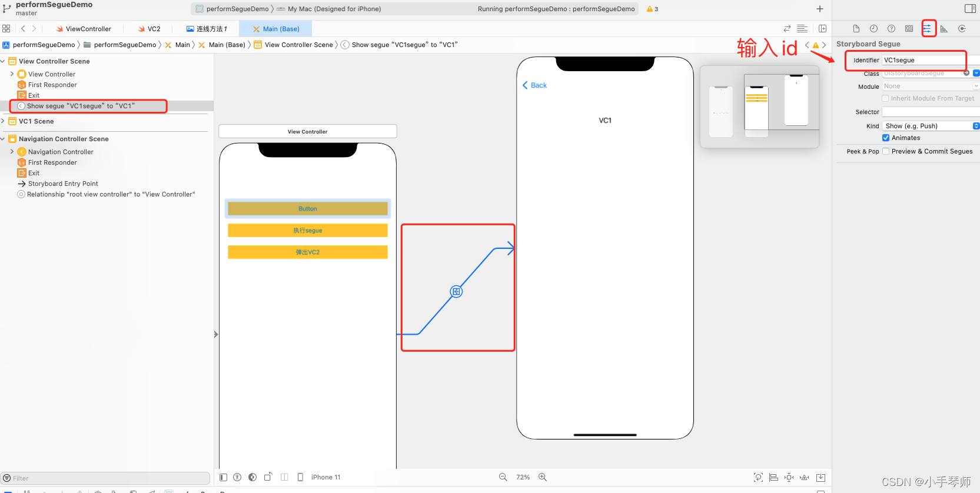980x493 pixels.
Task: Click the plus Library button
Action: click(x=820, y=9)
